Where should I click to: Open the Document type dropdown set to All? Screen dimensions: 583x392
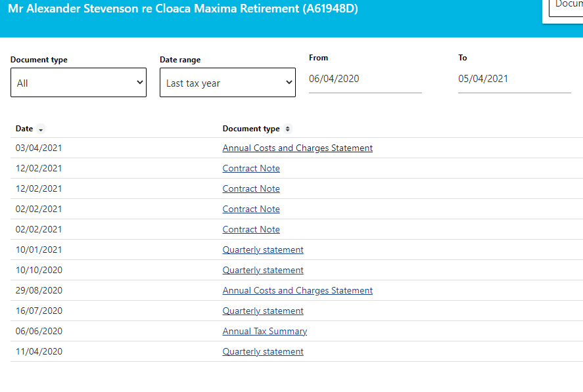[x=78, y=83]
